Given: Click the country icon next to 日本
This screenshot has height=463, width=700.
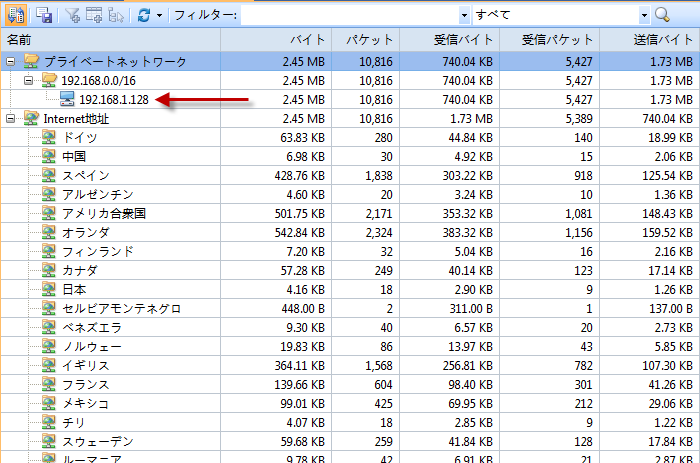Looking at the screenshot, I should click(49, 289).
